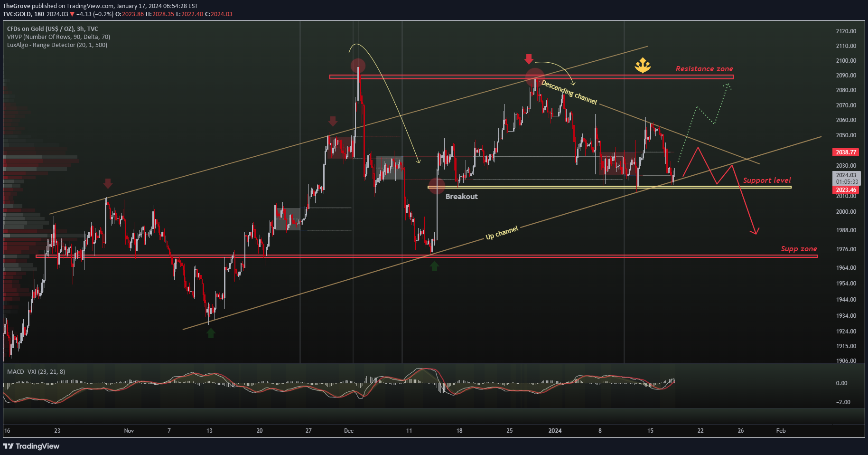
Task: Click the 1906.00 price axis value
Action: 846,361
